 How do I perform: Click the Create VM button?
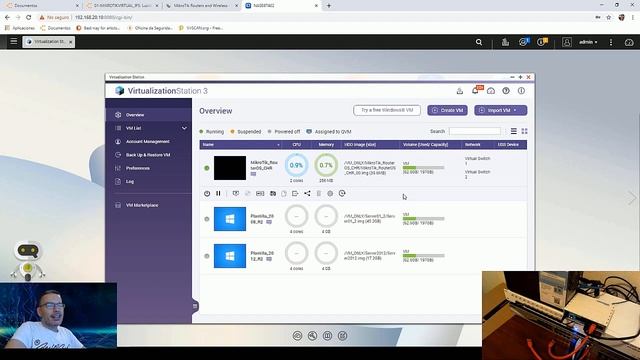[x=448, y=110]
